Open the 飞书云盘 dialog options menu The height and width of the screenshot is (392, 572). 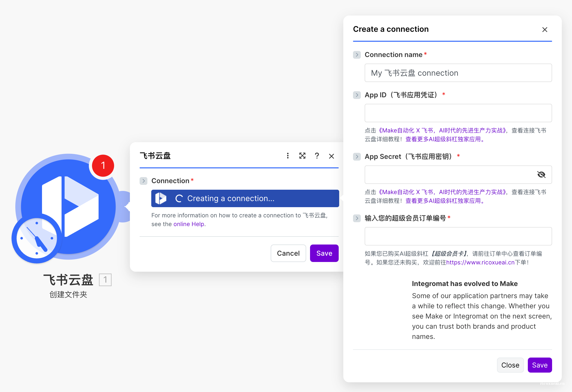click(287, 156)
